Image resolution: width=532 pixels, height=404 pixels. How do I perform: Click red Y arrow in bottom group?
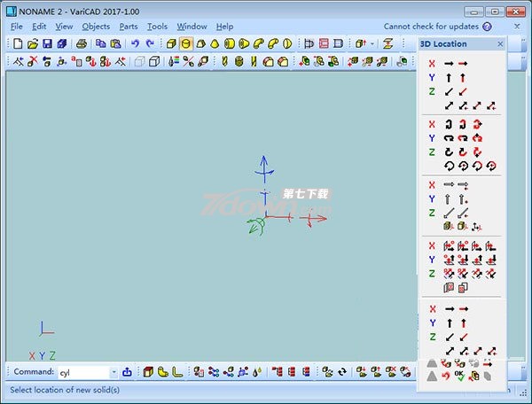(x=464, y=323)
